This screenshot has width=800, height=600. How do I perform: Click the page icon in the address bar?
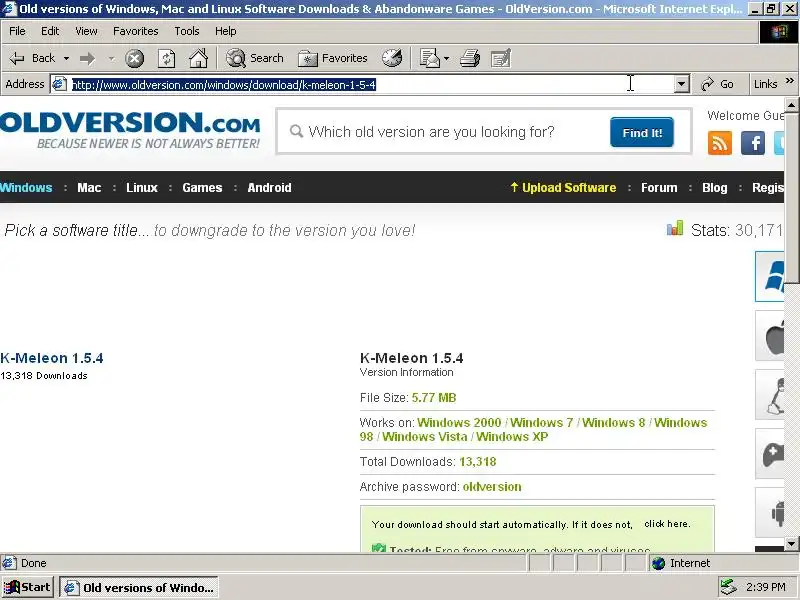[x=60, y=84]
